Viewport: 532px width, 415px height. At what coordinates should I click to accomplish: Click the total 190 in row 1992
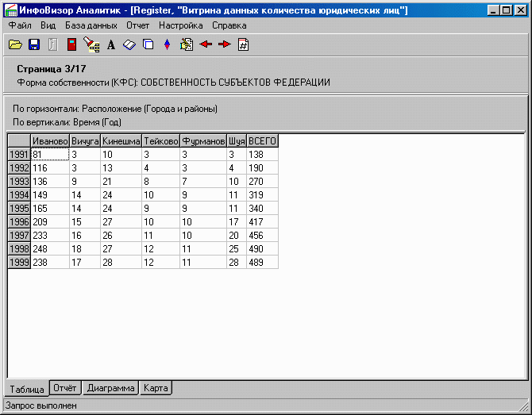click(262, 168)
